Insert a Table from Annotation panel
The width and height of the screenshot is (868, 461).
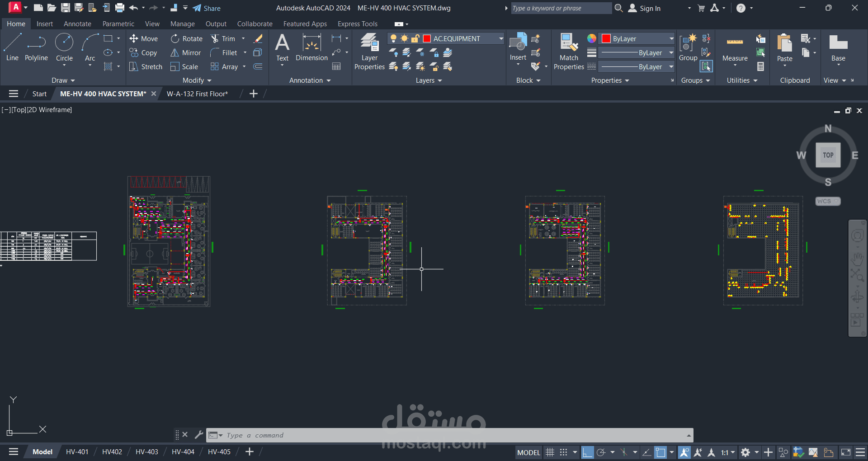pos(336,67)
